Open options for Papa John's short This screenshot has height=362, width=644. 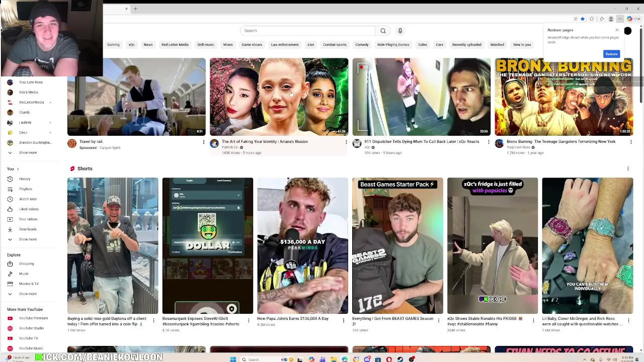tap(344, 320)
